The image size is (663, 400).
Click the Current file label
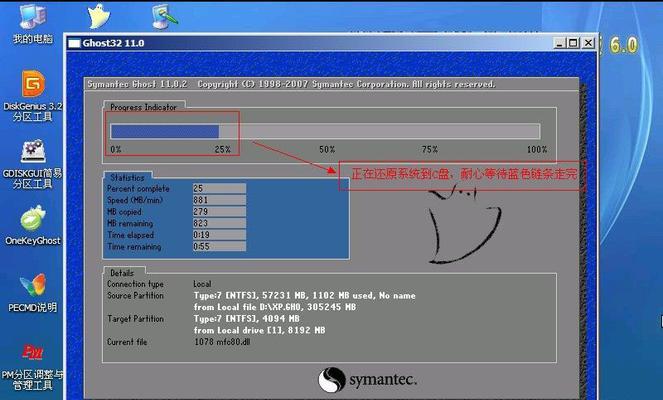pyautogui.click(x=127, y=342)
